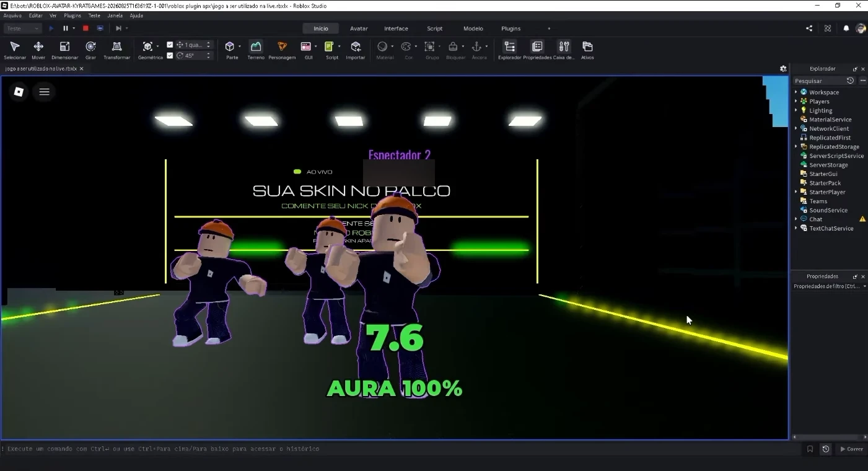Open the Janela menu
The height and width of the screenshot is (471, 868).
(115, 15)
